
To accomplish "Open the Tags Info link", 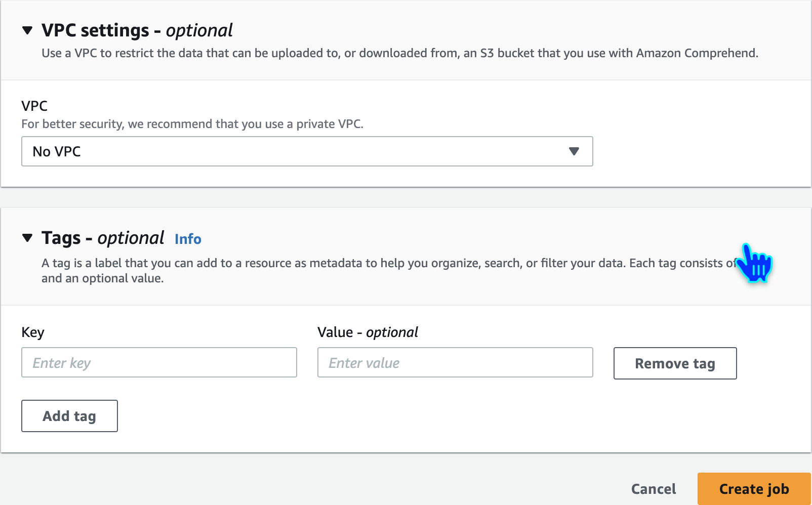I will coord(188,239).
